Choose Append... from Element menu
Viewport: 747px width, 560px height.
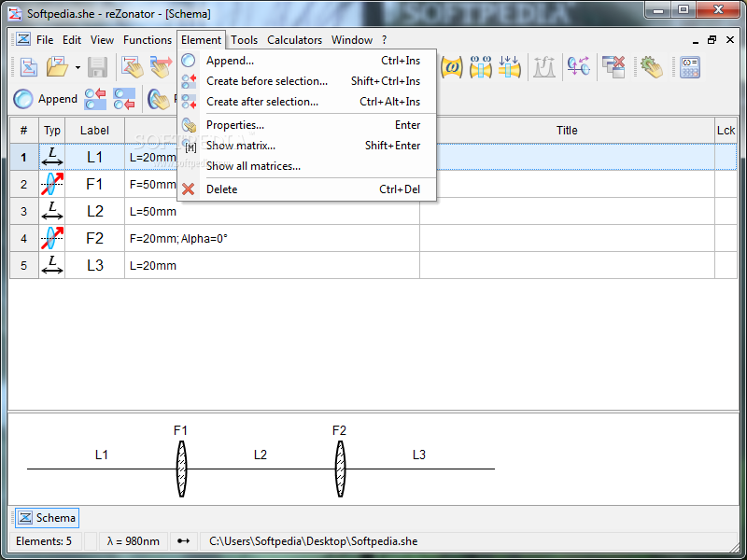307,61
